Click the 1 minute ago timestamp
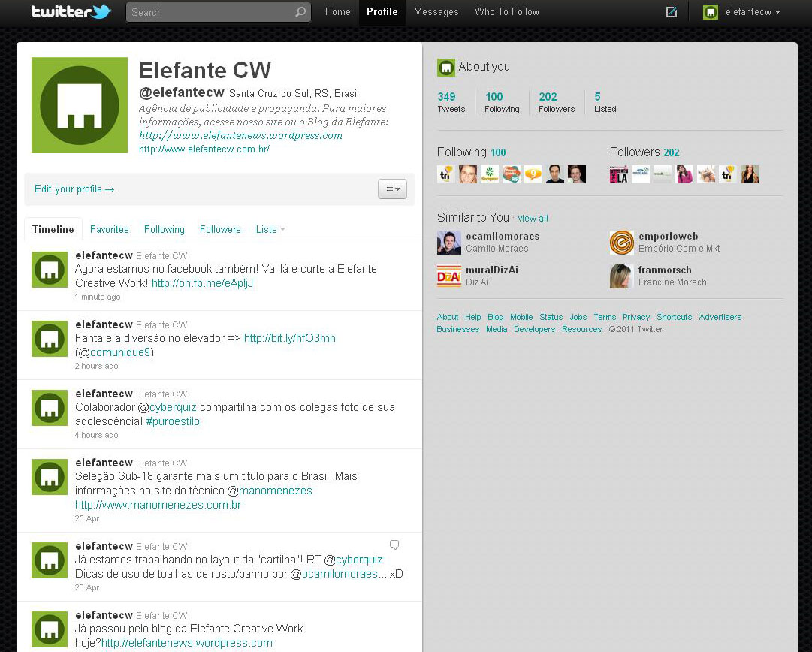812x652 pixels. 98,297
